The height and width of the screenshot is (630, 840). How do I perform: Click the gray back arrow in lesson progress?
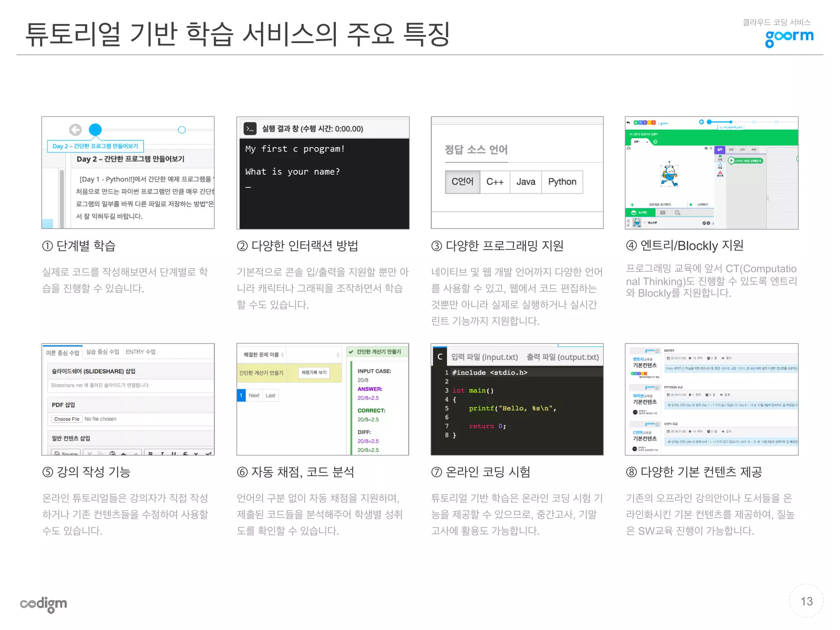[x=75, y=130]
